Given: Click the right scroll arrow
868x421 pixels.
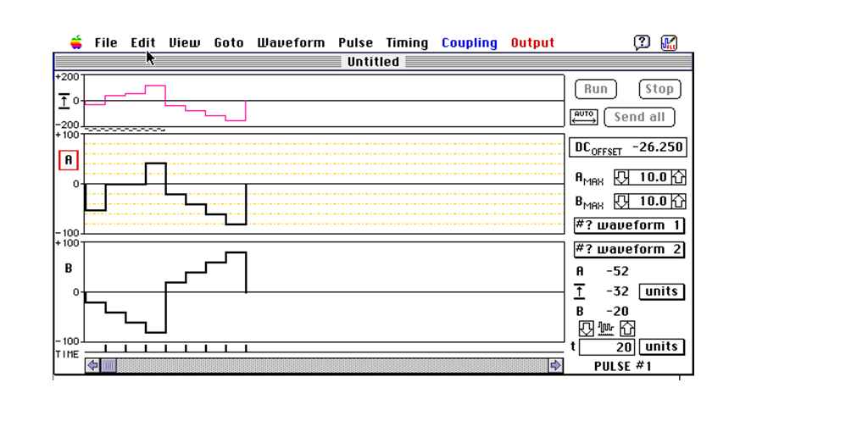Looking at the screenshot, I should tap(556, 365).
